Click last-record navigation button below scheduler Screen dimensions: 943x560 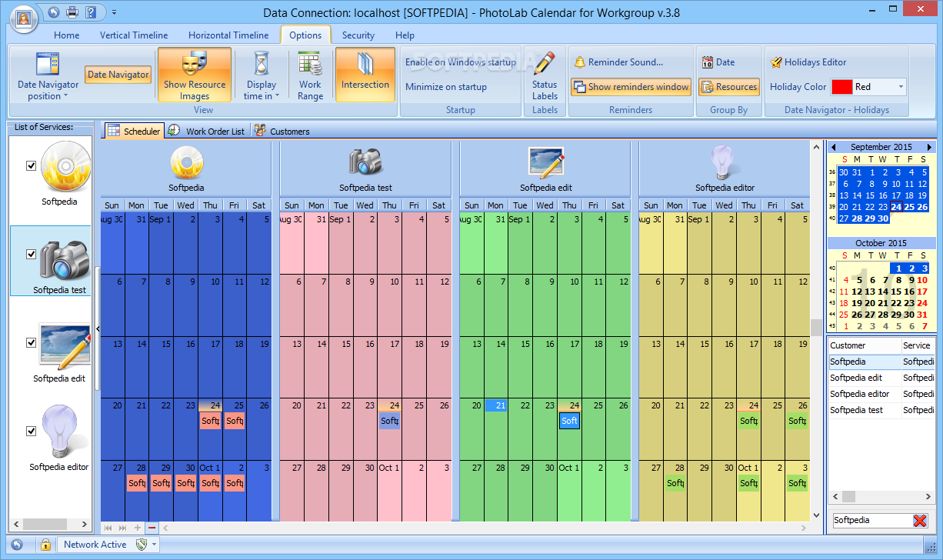pyautogui.click(x=122, y=528)
